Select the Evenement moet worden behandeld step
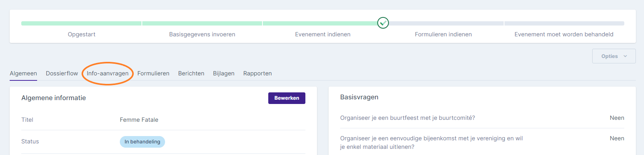This screenshot has height=155, width=644. pyautogui.click(x=564, y=34)
